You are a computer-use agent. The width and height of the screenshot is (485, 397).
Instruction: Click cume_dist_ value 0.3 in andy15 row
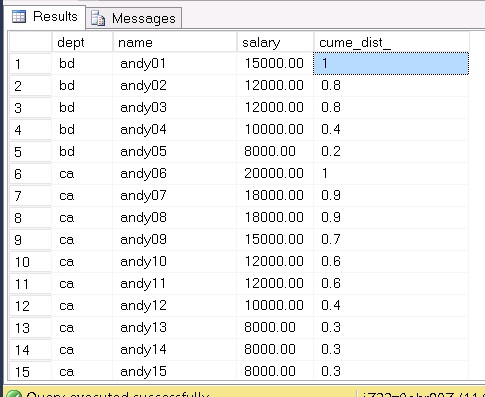[391, 371]
